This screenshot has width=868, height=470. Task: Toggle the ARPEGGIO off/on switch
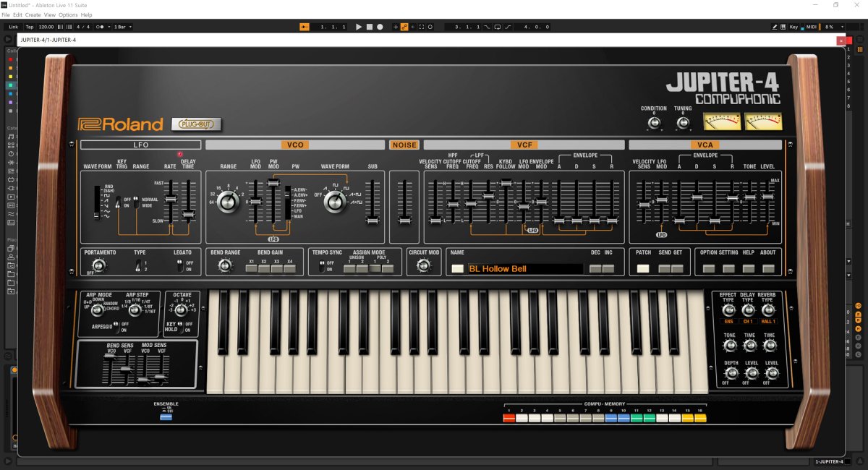coord(119,326)
